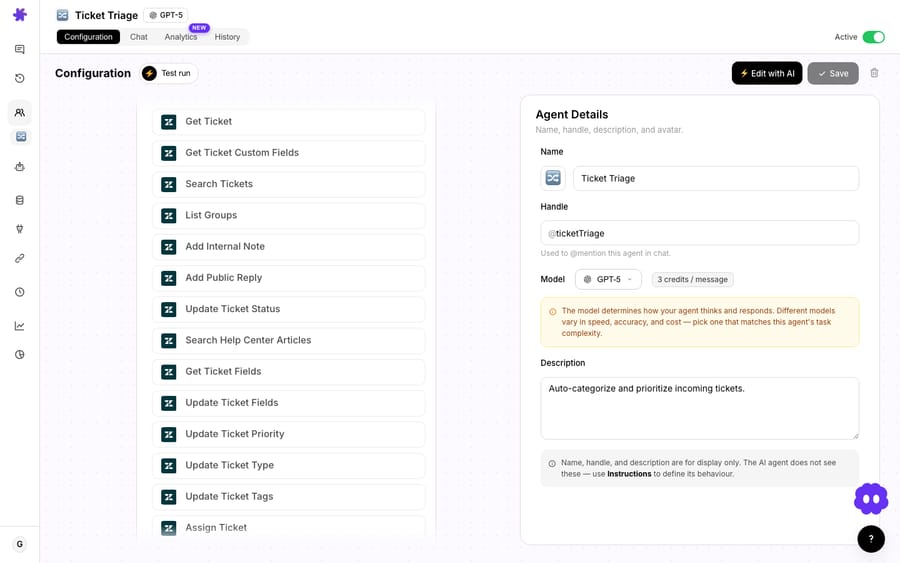Click the NEW badge on Analytics
The width and height of the screenshot is (900, 563).
click(199, 28)
